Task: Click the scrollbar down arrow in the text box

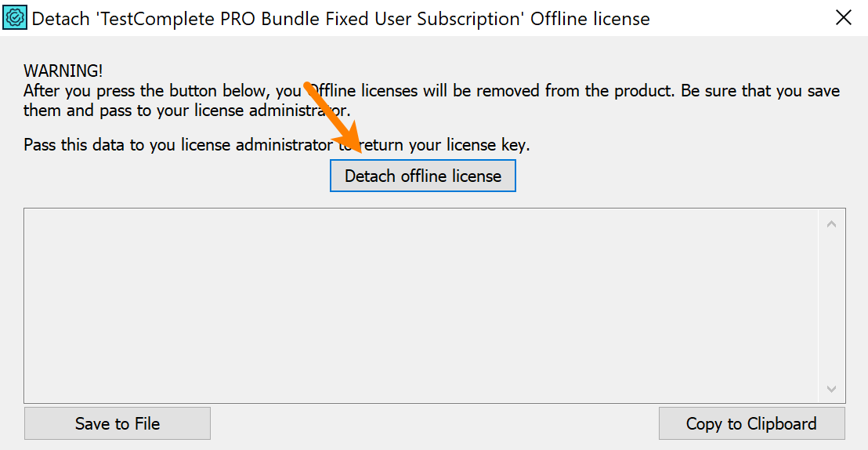Action: [831, 389]
